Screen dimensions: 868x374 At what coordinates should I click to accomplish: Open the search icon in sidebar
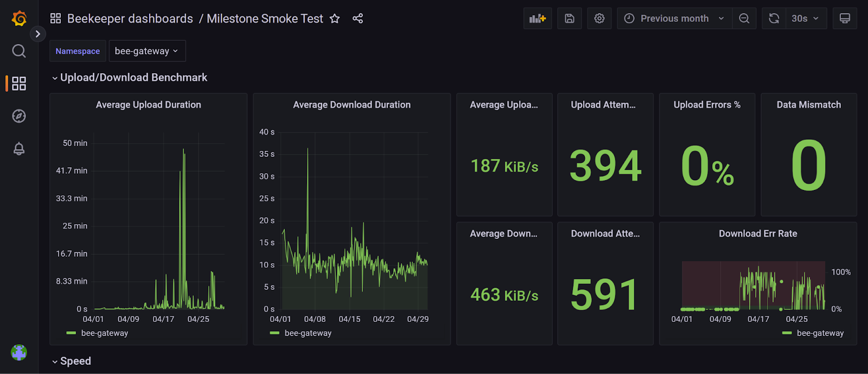coord(19,51)
